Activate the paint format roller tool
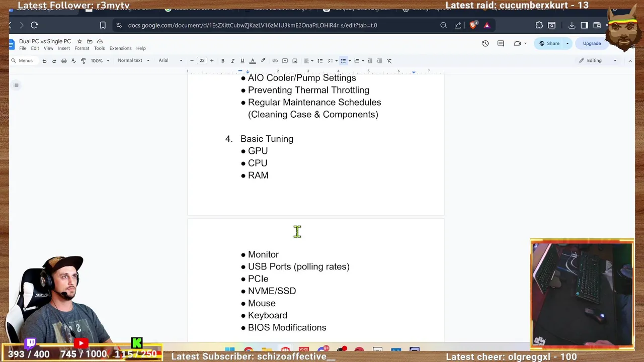The height and width of the screenshot is (362, 644). pos(83,61)
